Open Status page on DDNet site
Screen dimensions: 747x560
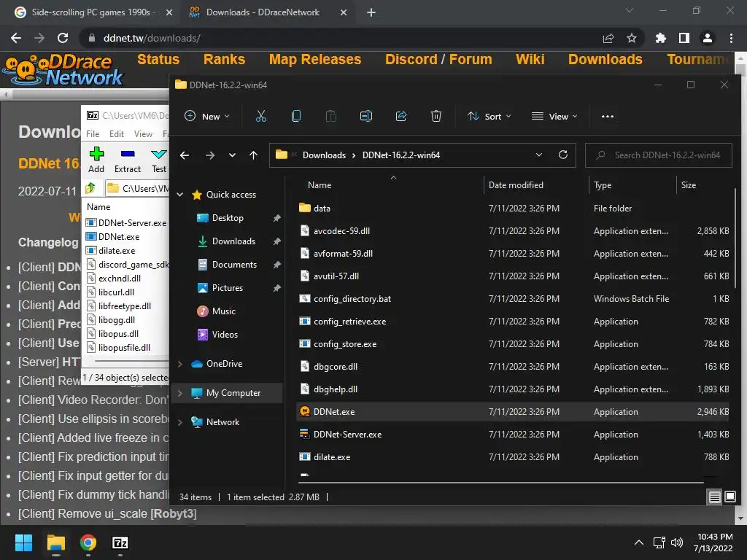(x=158, y=59)
